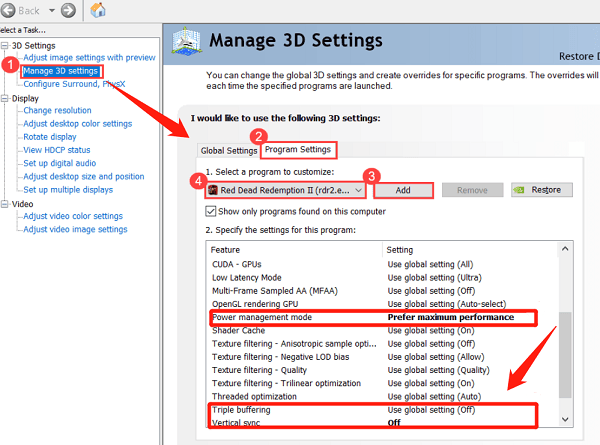The height and width of the screenshot is (445, 600).
Task: Click the Restore button with NVIDIA icon
Action: tap(542, 190)
